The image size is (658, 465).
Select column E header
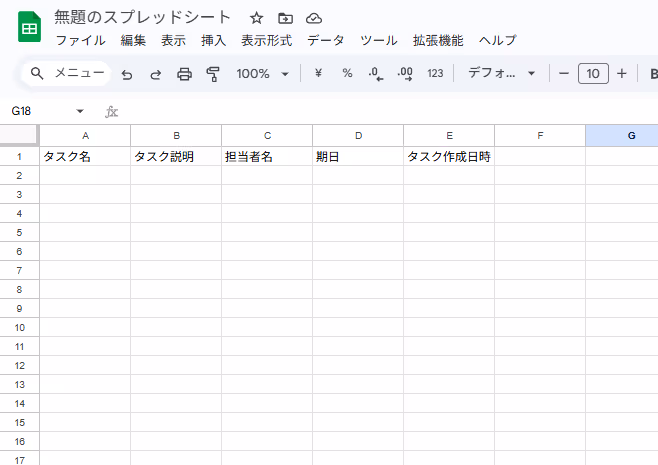[x=449, y=136]
